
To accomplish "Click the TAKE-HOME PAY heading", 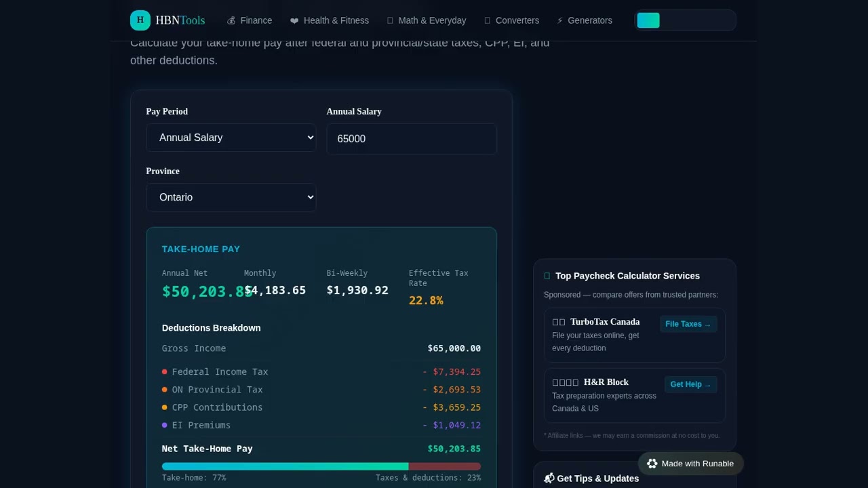I will point(201,249).
